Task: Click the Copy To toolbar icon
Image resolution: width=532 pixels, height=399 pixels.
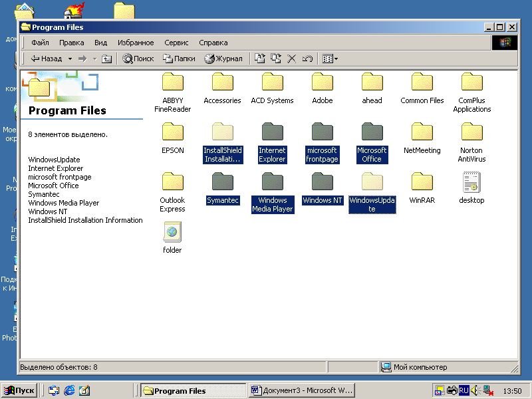Action: point(275,59)
